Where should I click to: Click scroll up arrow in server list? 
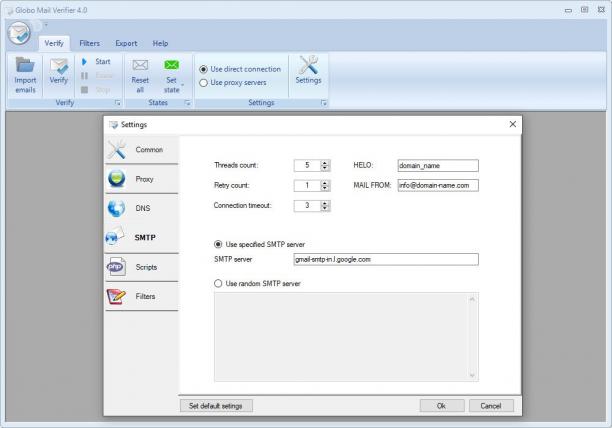point(472,299)
